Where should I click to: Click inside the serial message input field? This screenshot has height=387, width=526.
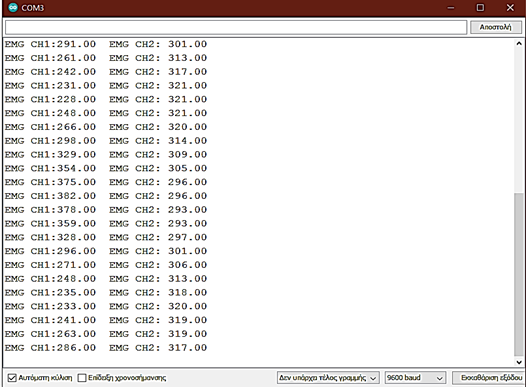pyautogui.click(x=236, y=27)
